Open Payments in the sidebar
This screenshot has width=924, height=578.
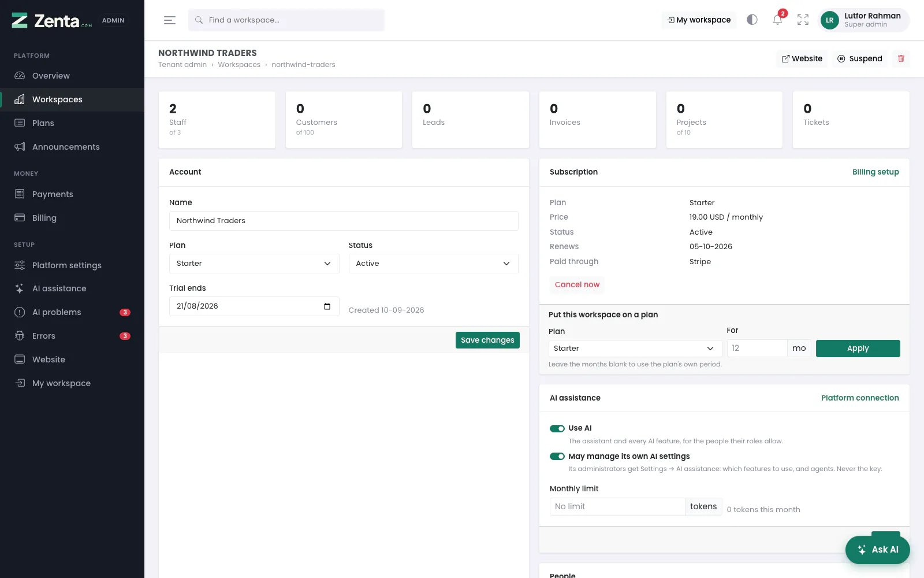pyautogui.click(x=72, y=194)
